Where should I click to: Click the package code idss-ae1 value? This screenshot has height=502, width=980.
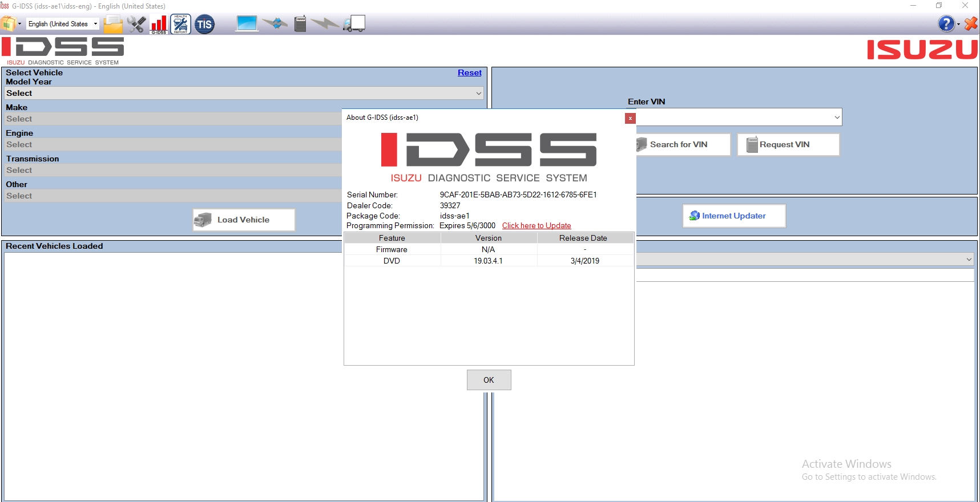[x=454, y=216]
